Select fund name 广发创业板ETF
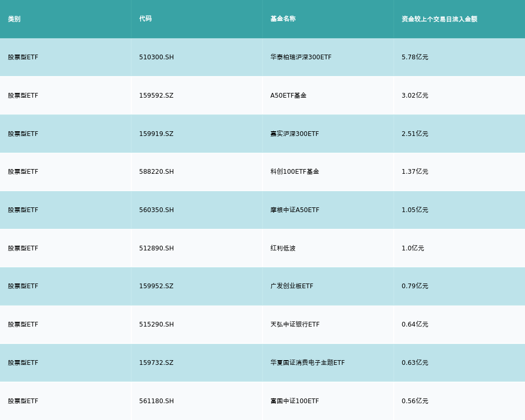This screenshot has width=525, height=420. click(291, 286)
